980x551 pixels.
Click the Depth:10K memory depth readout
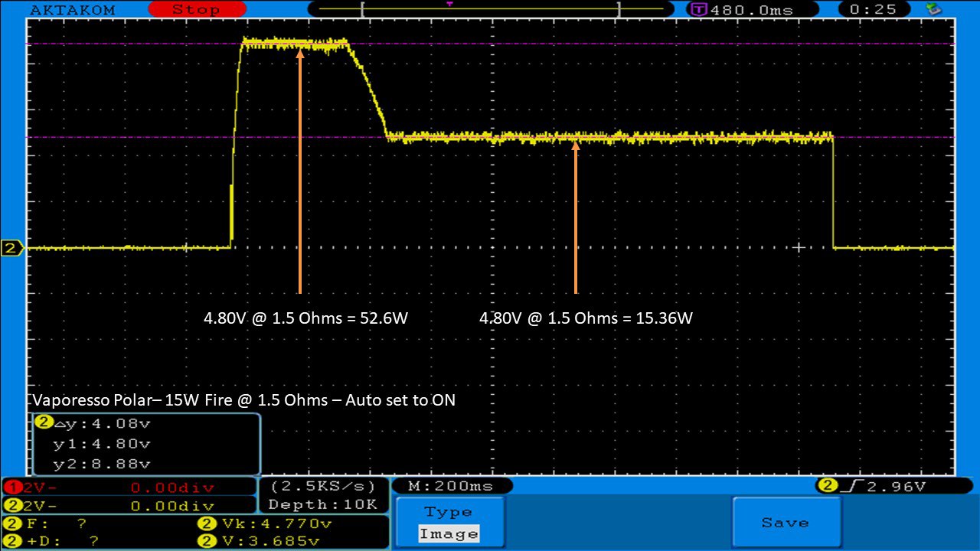[x=322, y=504]
